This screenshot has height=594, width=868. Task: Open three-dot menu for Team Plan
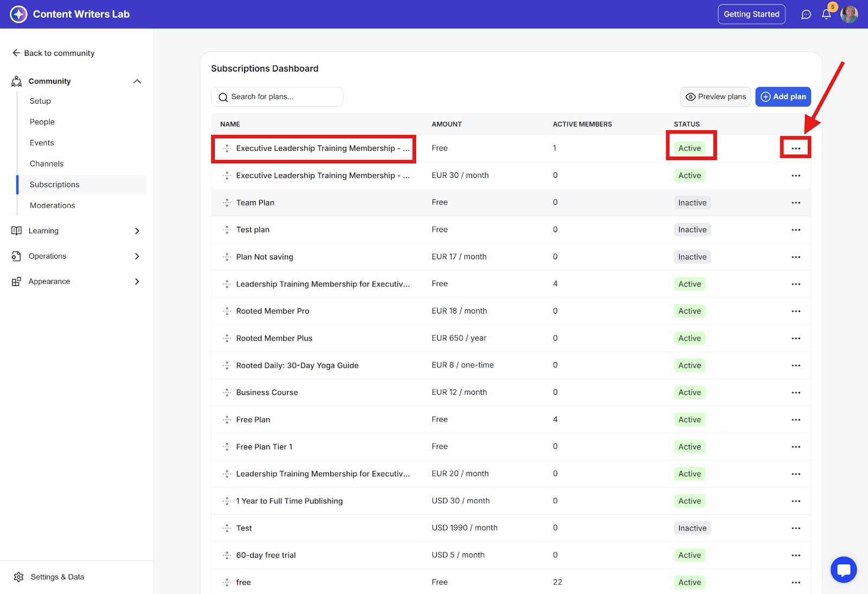(x=795, y=203)
